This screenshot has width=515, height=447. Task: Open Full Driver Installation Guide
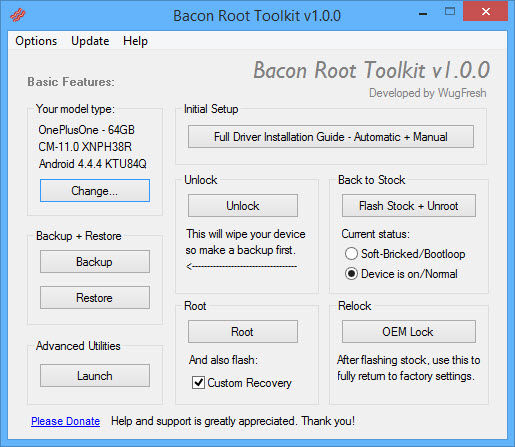(331, 137)
